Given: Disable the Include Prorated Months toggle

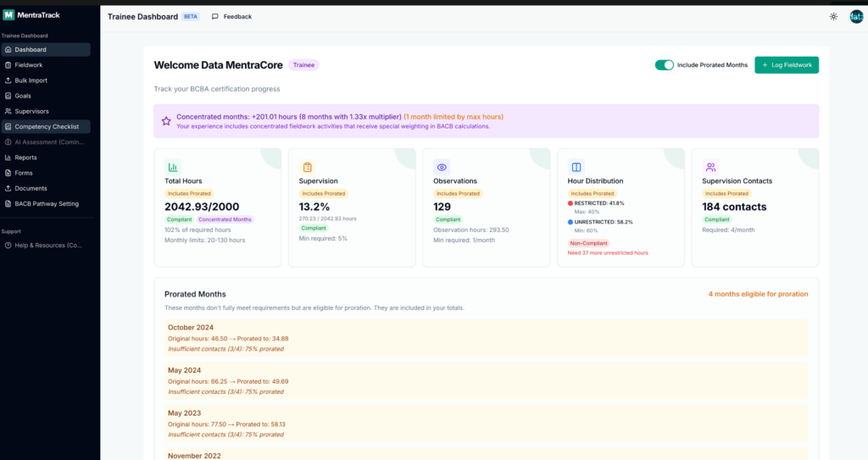Looking at the screenshot, I should click(x=664, y=65).
